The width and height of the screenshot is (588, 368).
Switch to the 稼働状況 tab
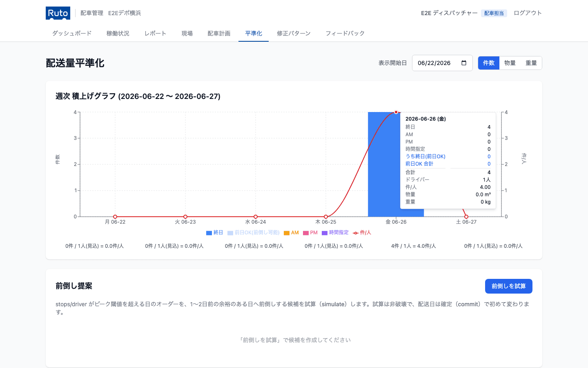click(118, 34)
